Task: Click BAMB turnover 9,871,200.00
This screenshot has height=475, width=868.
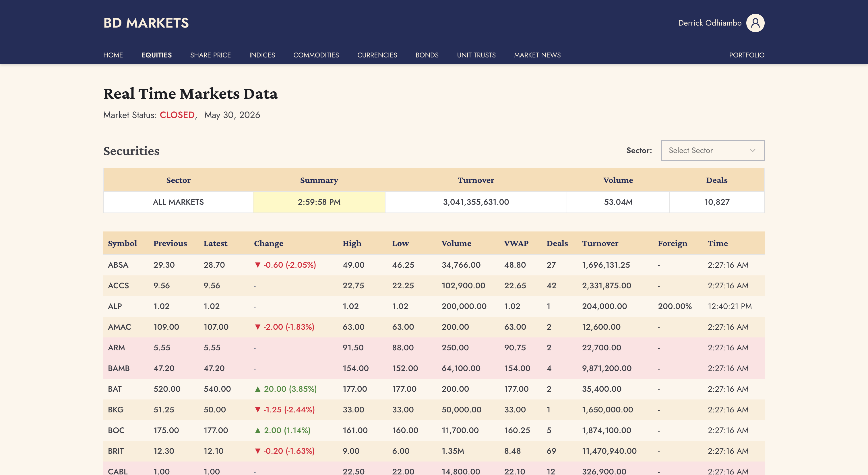Action: coord(607,368)
